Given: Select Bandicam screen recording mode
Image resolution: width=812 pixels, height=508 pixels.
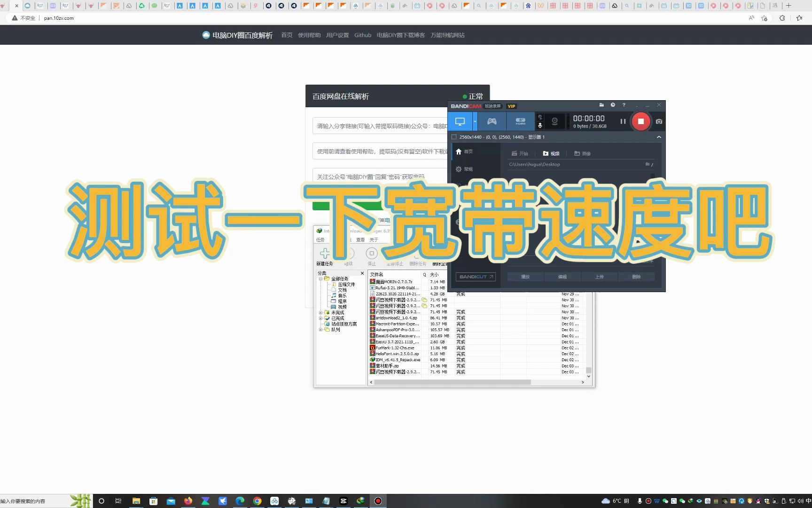Looking at the screenshot, I should (460, 121).
